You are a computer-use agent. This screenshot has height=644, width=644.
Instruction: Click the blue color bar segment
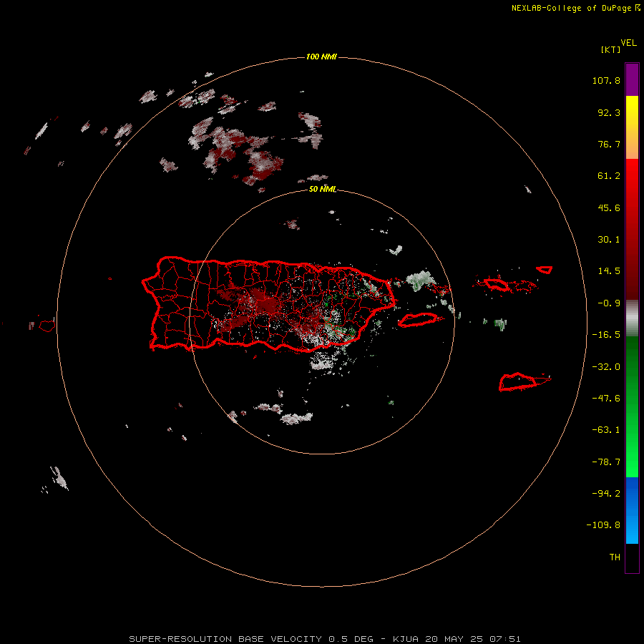coord(632,510)
